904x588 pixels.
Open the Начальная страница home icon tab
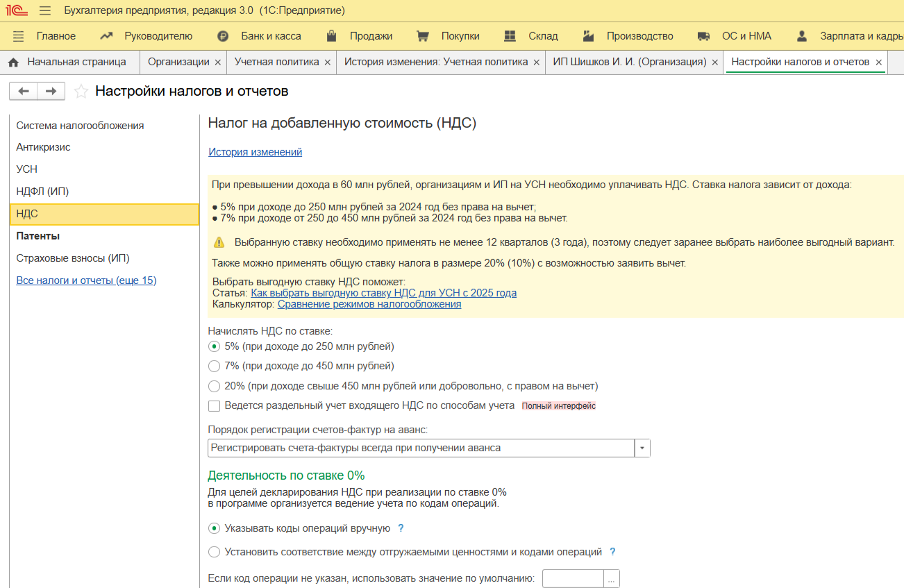coord(13,62)
